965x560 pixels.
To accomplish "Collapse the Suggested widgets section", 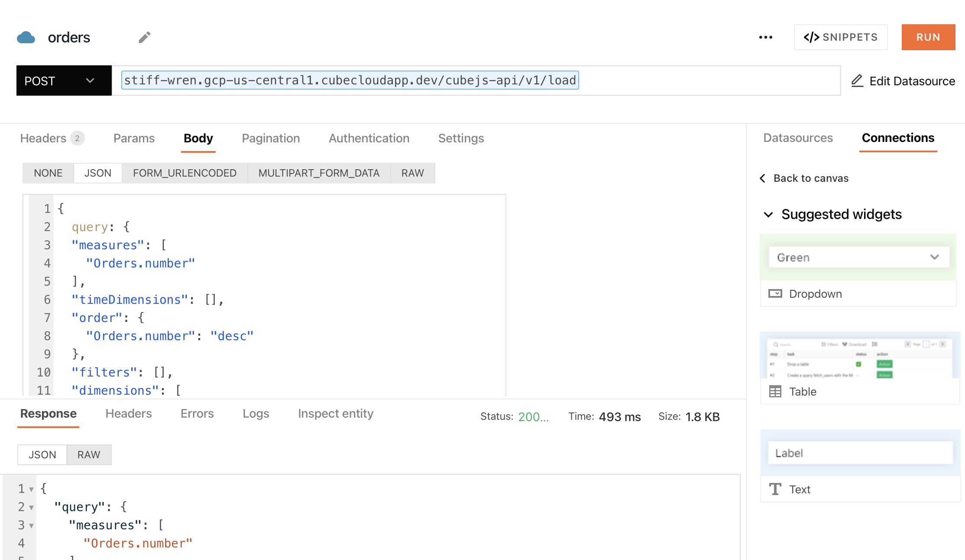I will (x=768, y=215).
